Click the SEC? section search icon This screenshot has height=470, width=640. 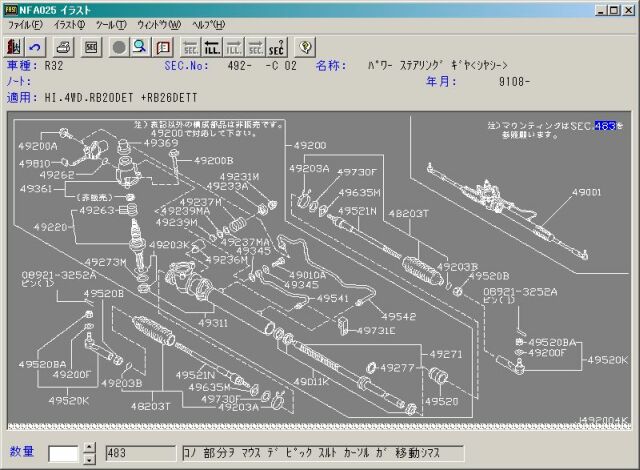coord(277,47)
